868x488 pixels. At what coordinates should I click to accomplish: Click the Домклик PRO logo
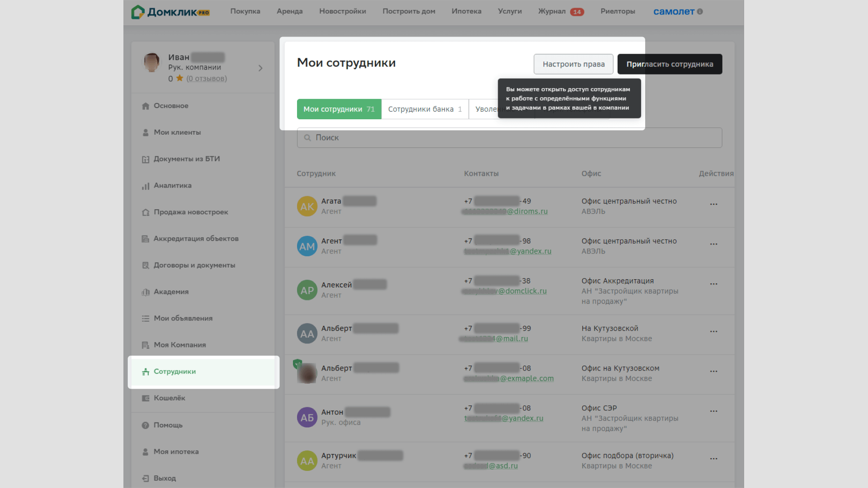click(x=170, y=12)
